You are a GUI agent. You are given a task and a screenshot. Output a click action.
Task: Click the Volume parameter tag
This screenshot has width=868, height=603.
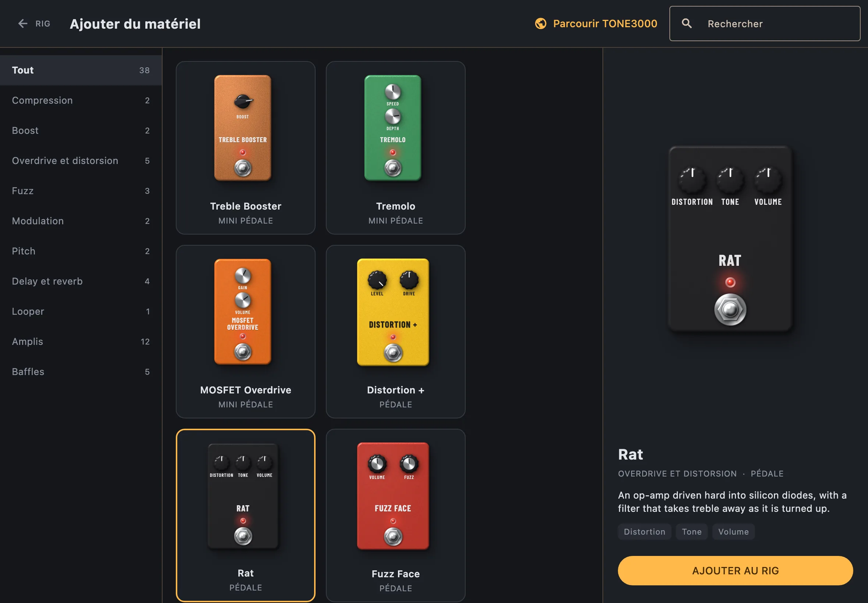pyautogui.click(x=733, y=532)
